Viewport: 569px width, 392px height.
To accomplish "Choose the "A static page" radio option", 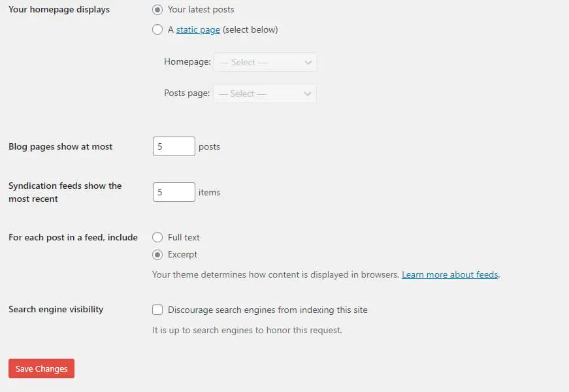I will click(157, 29).
